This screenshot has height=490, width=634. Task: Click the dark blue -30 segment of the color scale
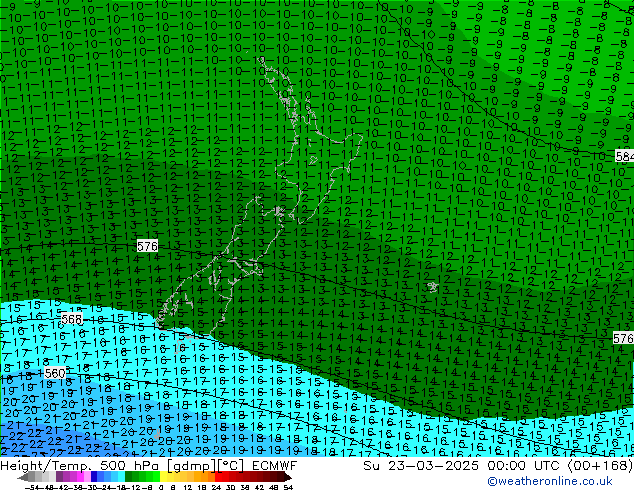click(x=94, y=478)
